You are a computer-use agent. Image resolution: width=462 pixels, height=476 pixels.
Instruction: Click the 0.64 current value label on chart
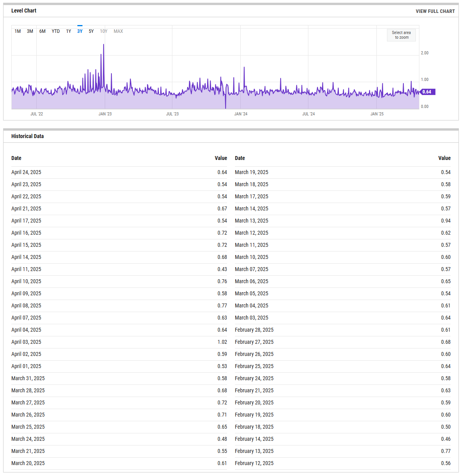(427, 92)
